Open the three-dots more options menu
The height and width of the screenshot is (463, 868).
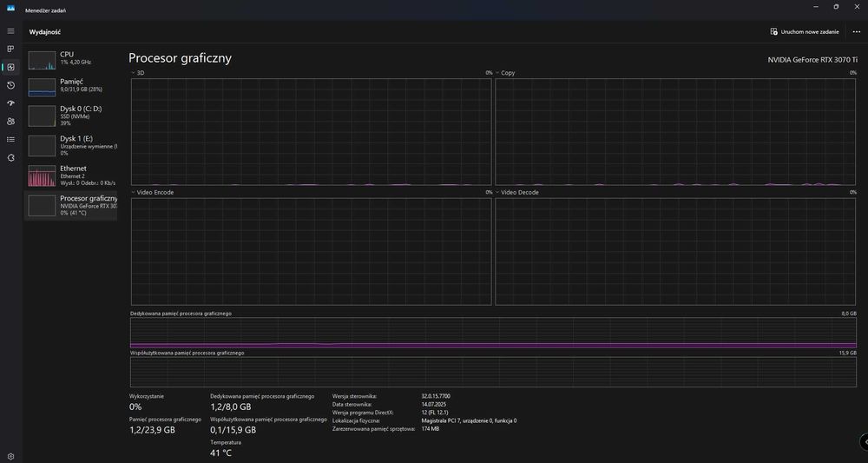(x=857, y=31)
